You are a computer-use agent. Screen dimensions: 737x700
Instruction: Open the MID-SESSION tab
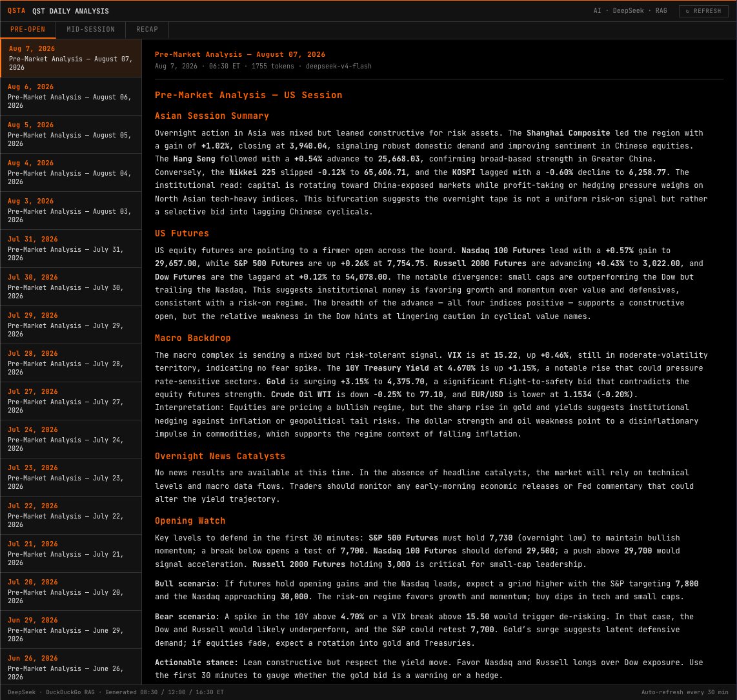(x=91, y=30)
